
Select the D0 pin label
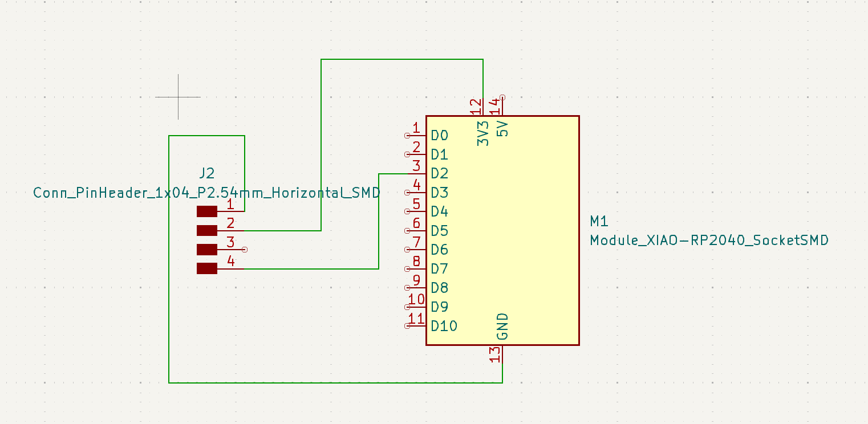point(440,136)
